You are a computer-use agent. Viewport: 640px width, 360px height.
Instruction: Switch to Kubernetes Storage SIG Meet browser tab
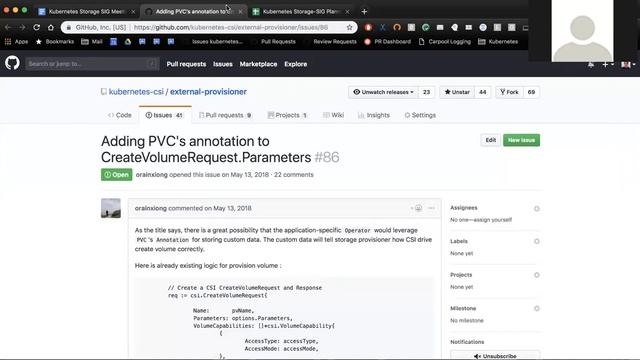[87, 11]
